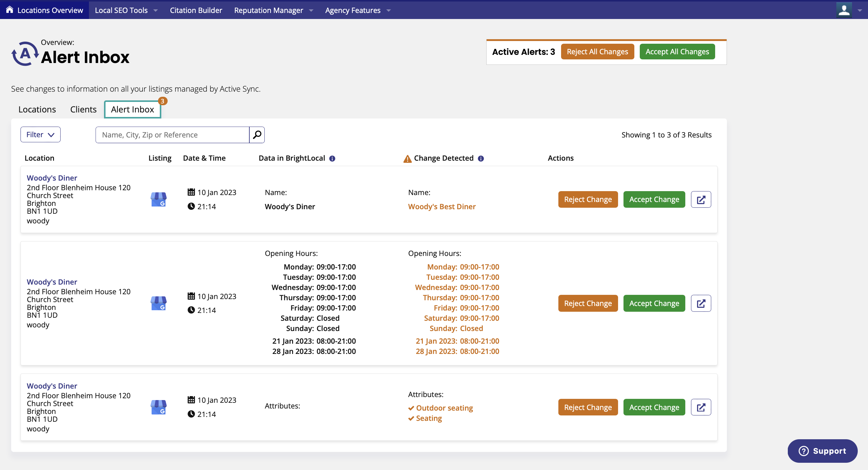Expand the Agency Features menu
This screenshot has width=868, height=470.
tap(358, 10)
